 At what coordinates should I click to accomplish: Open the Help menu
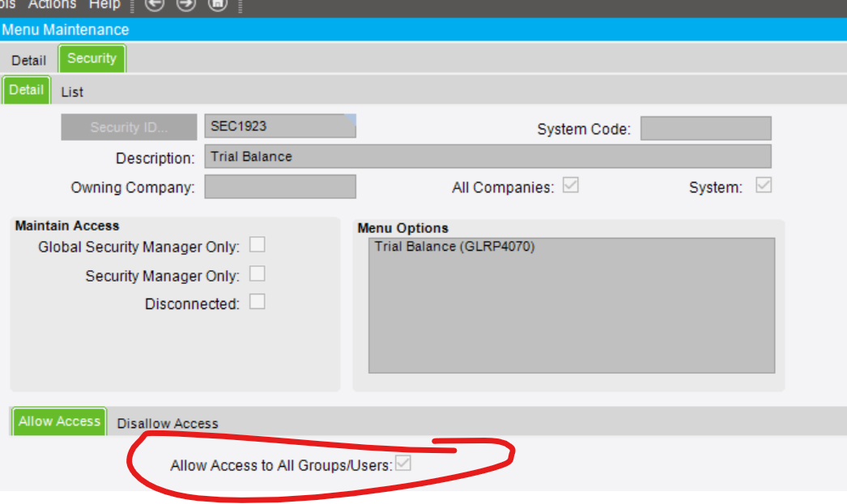click(104, 5)
